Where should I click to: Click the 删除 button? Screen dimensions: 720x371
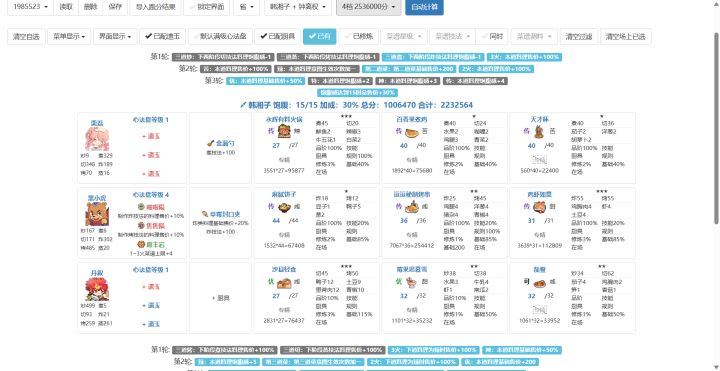(x=90, y=7)
